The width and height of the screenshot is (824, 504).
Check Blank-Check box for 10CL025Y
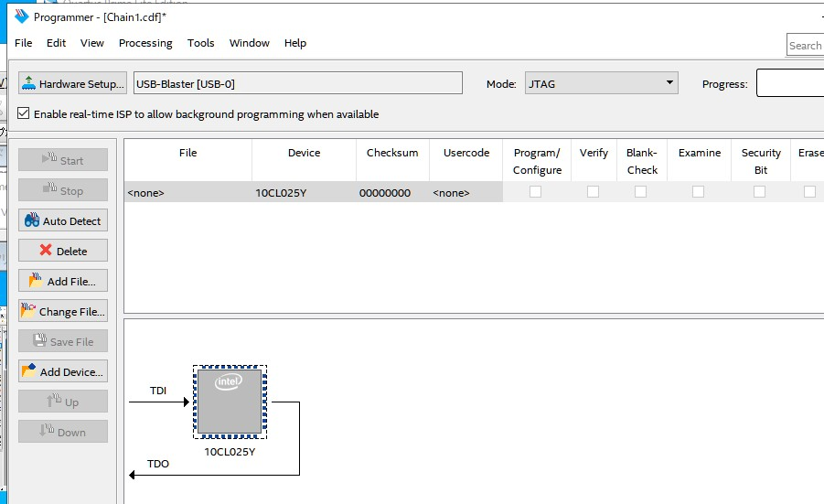pos(640,192)
